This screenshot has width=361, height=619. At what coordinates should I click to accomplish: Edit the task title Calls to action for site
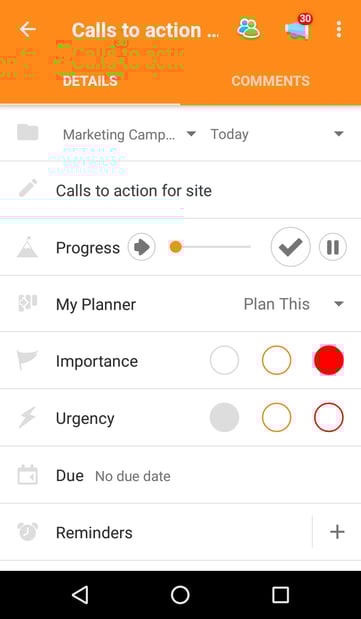pos(134,191)
